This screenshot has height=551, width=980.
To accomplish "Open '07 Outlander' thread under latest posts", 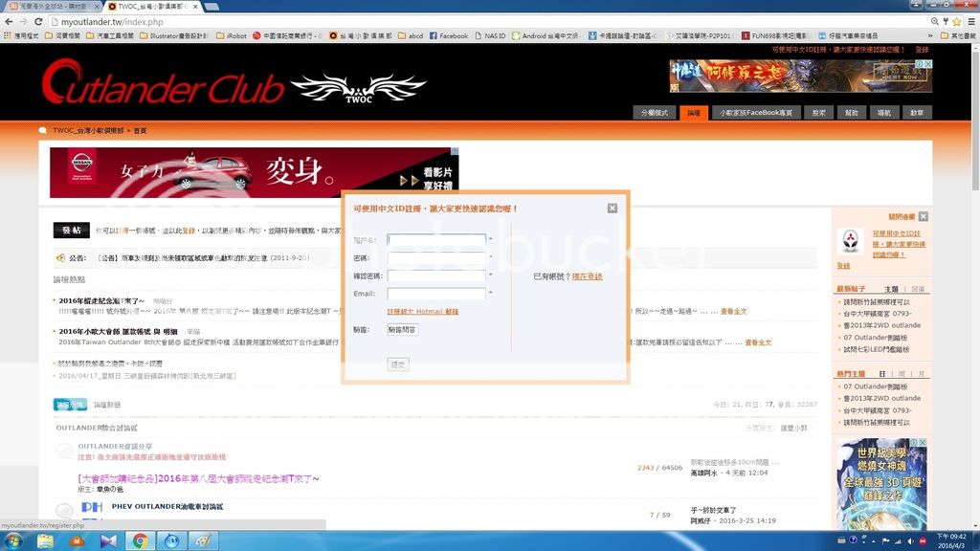I will [875, 338].
